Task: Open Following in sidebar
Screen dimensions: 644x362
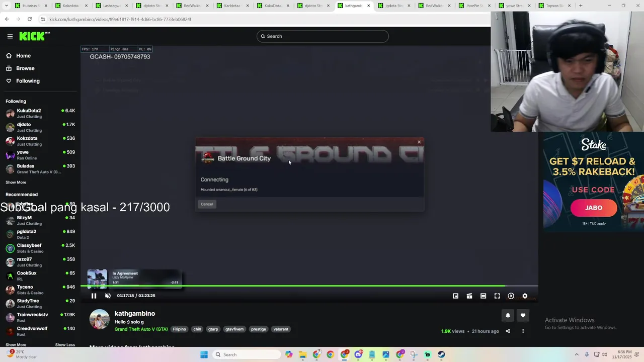Action: point(28,81)
